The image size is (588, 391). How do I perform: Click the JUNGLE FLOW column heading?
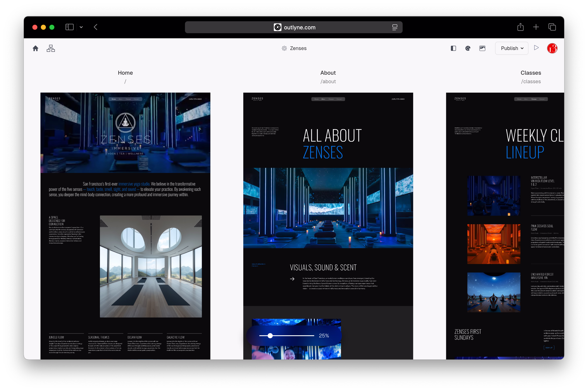click(x=56, y=337)
